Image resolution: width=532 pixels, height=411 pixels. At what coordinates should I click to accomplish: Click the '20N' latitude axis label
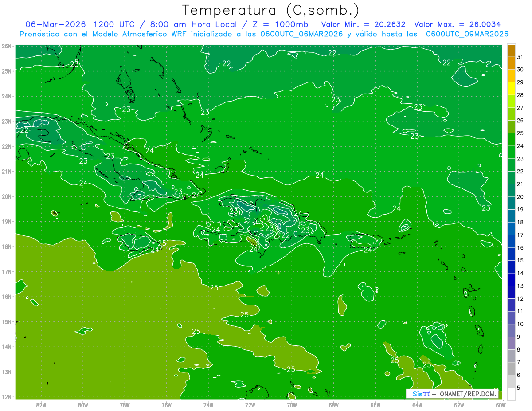7,196
